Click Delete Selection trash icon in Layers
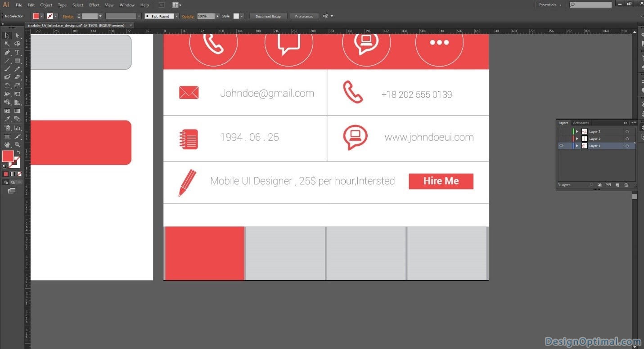The image size is (644, 349). tap(626, 185)
